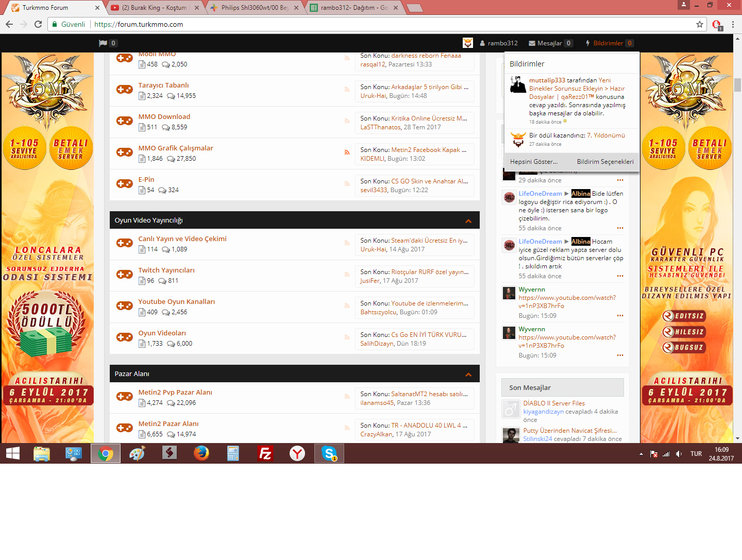Open the RSS feed icon for Canlı Yayın ve Video Çekimi
Image resolution: width=742 pixels, height=560 pixels.
click(x=347, y=243)
